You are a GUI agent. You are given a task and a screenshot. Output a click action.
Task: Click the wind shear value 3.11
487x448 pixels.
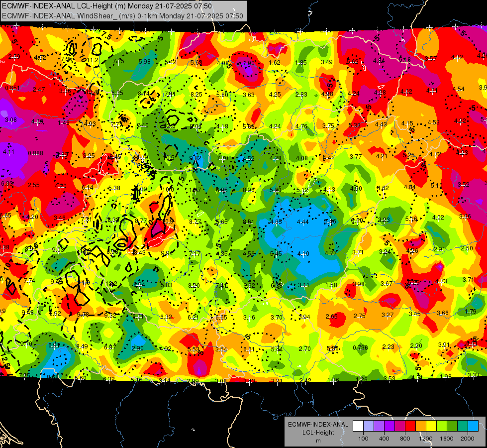click(x=303, y=285)
